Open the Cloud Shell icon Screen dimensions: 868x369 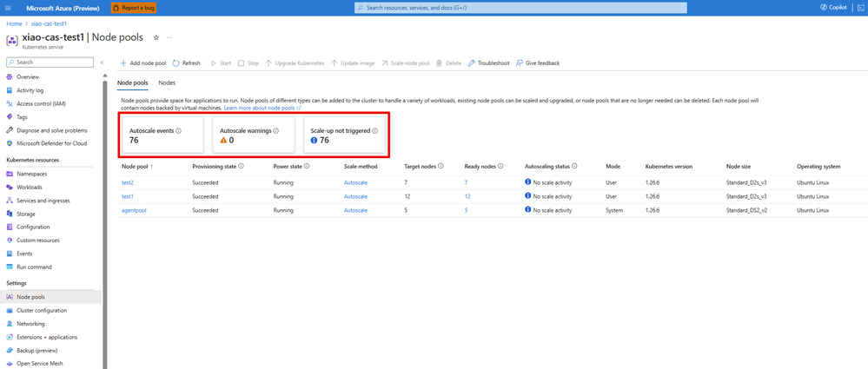pyautogui.click(x=861, y=8)
